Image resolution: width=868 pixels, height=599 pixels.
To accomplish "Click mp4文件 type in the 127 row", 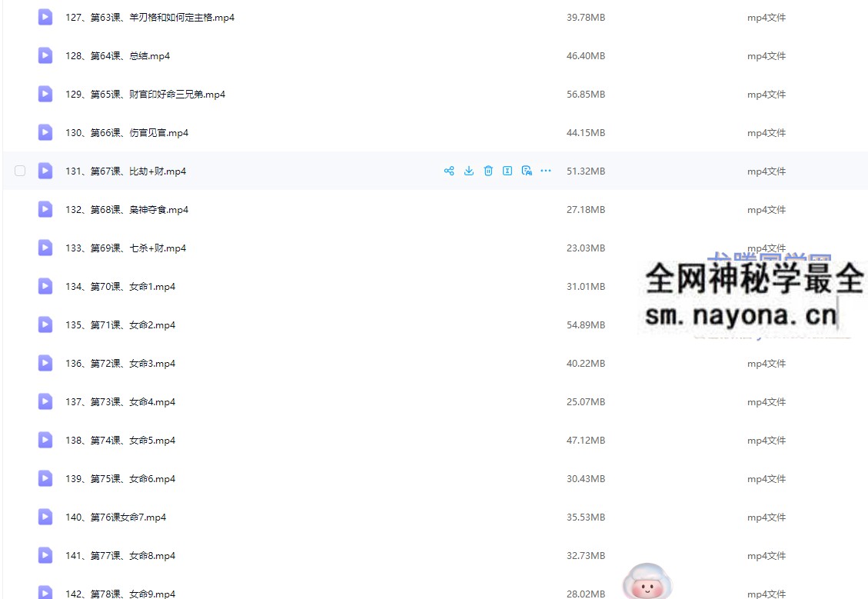I will pos(767,17).
